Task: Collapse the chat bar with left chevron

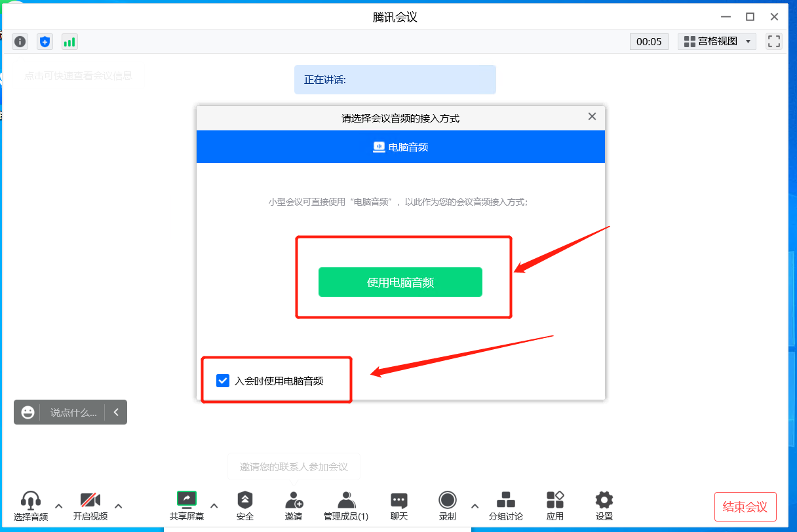Action: pos(116,412)
